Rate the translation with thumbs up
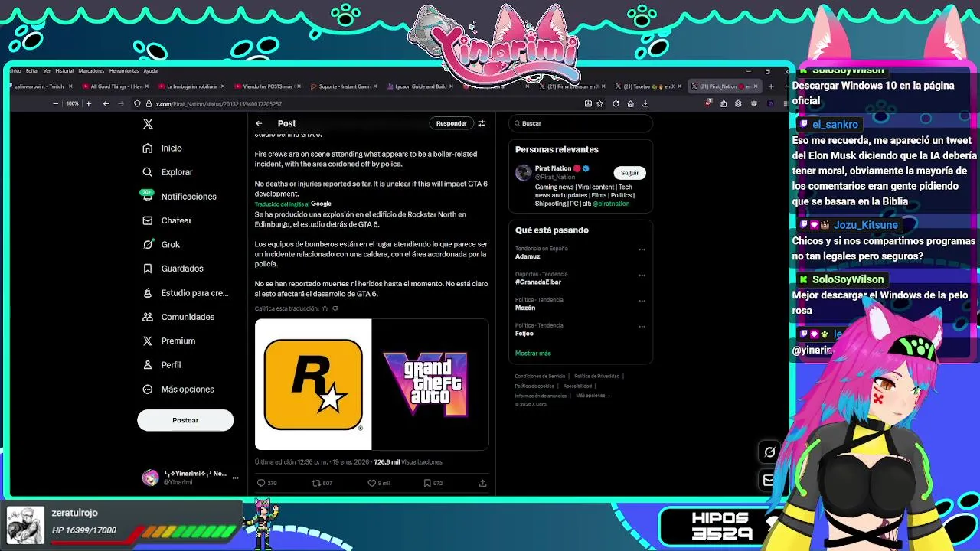Image resolution: width=980 pixels, height=551 pixels. point(325,308)
